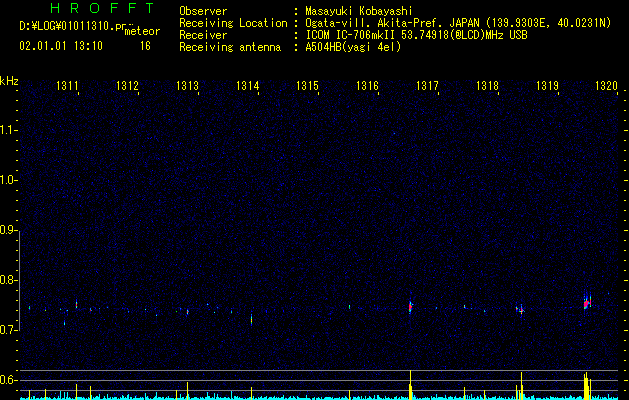Click the 1315 time axis marker
Viewport: 629px width, 400px height.
tap(307, 85)
